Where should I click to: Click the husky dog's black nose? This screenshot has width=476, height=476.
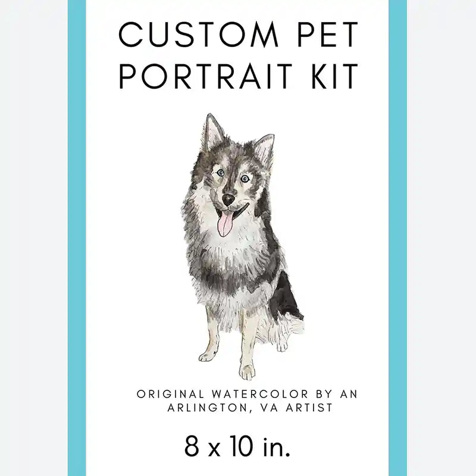click(x=228, y=199)
